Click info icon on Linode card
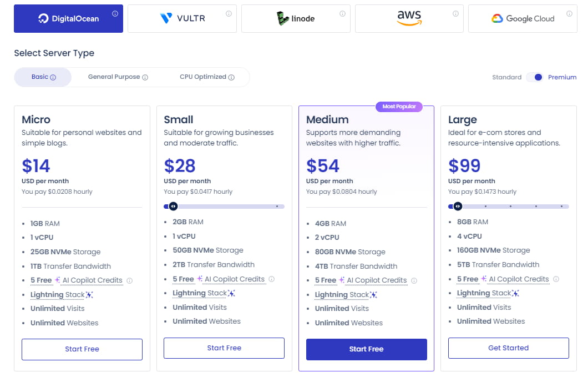Image resolution: width=588 pixels, height=377 pixels. pyautogui.click(x=342, y=14)
